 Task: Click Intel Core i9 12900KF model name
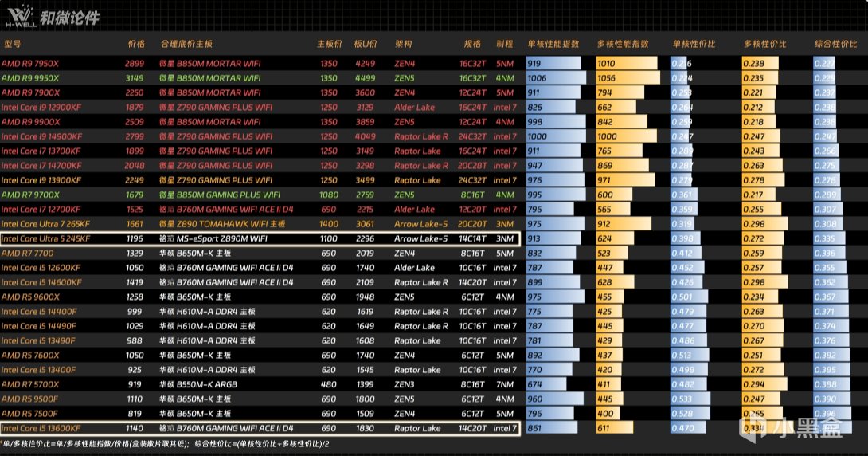[41, 108]
